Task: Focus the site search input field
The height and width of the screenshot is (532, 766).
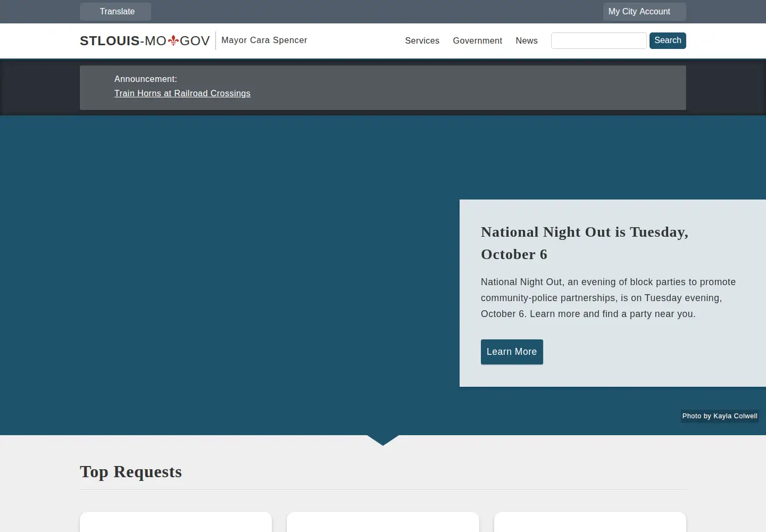Action: [x=599, y=40]
